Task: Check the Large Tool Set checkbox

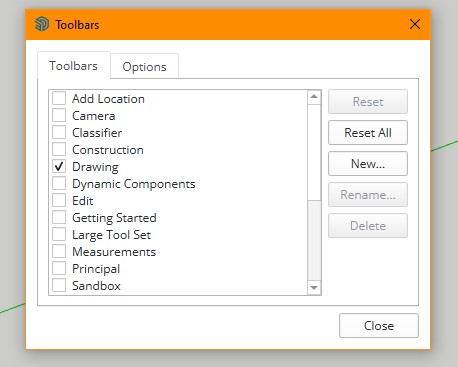Action: (x=59, y=234)
